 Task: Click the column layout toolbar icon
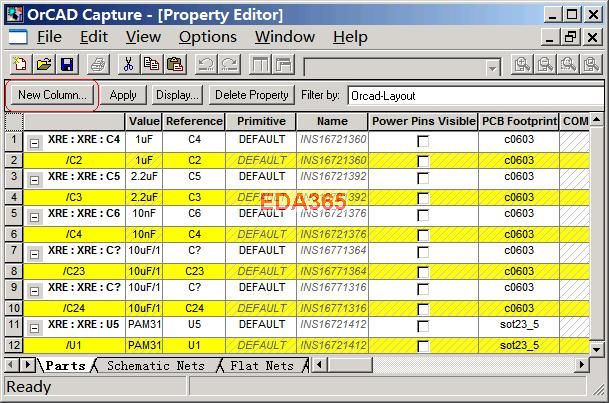coord(260,64)
